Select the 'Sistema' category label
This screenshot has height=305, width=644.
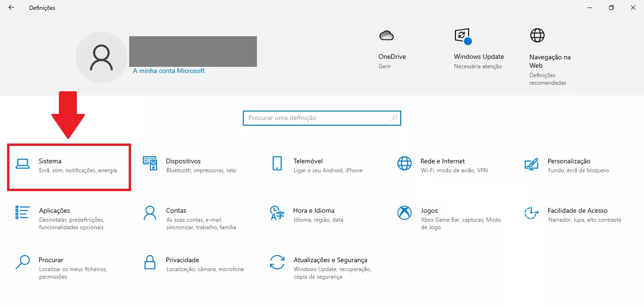(x=50, y=161)
